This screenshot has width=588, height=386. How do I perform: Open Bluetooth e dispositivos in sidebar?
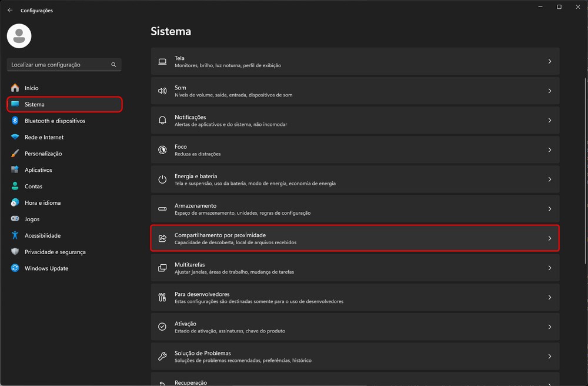tap(55, 121)
